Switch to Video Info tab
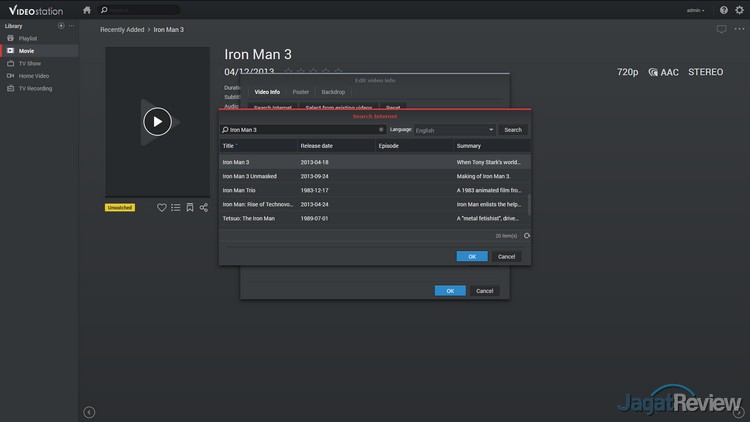The height and width of the screenshot is (422, 750). click(267, 92)
